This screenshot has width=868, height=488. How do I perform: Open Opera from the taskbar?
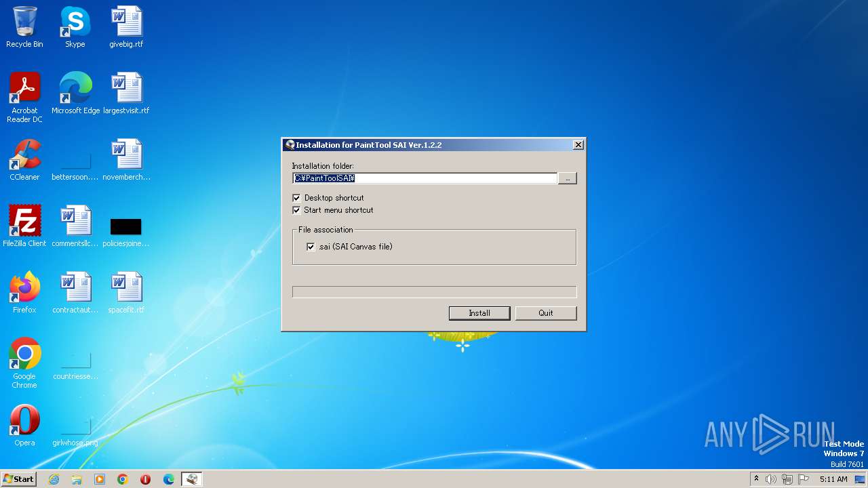(x=146, y=479)
